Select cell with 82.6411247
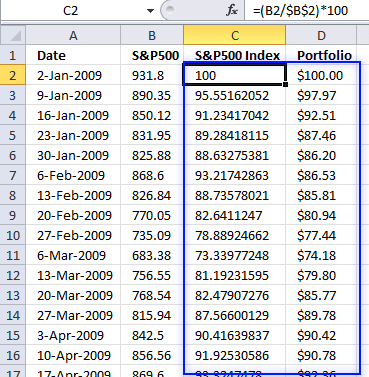 tap(235, 215)
